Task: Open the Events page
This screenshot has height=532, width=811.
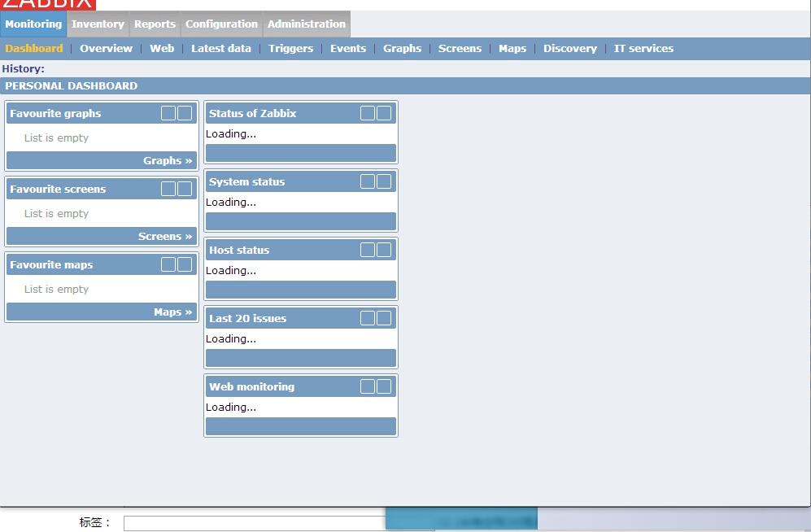Action: click(x=348, y=49)
